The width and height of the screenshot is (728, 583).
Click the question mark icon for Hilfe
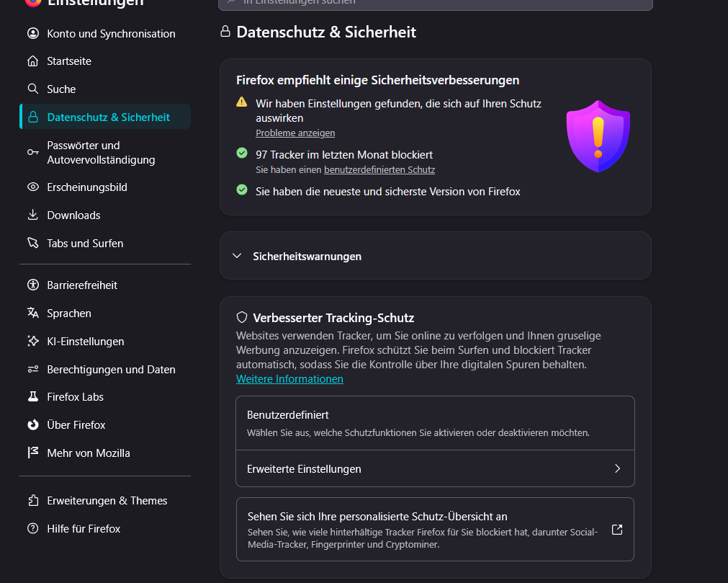(x=33, y=528)
